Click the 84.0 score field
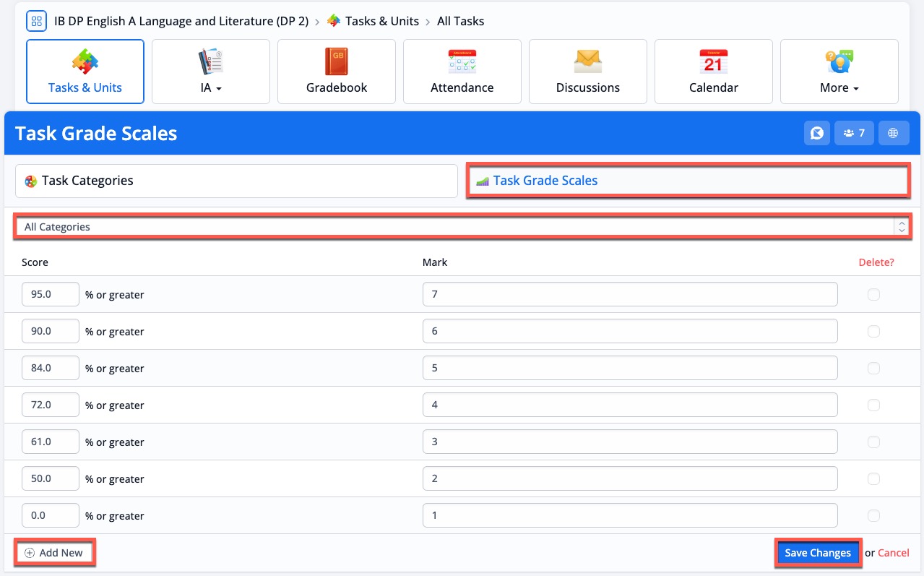924x576 pixels. click(x=51, y=368)
